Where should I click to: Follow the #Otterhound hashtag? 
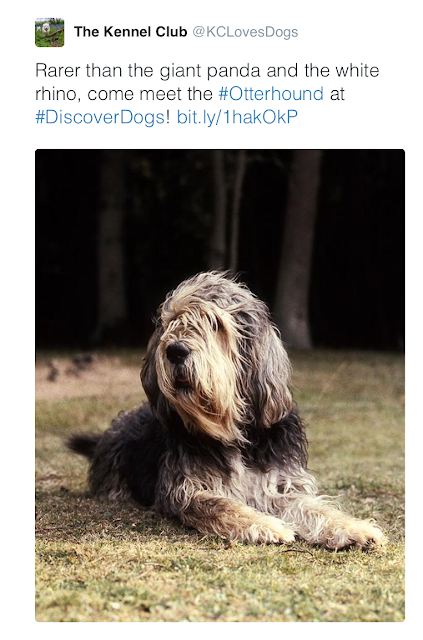click(271, 94)
